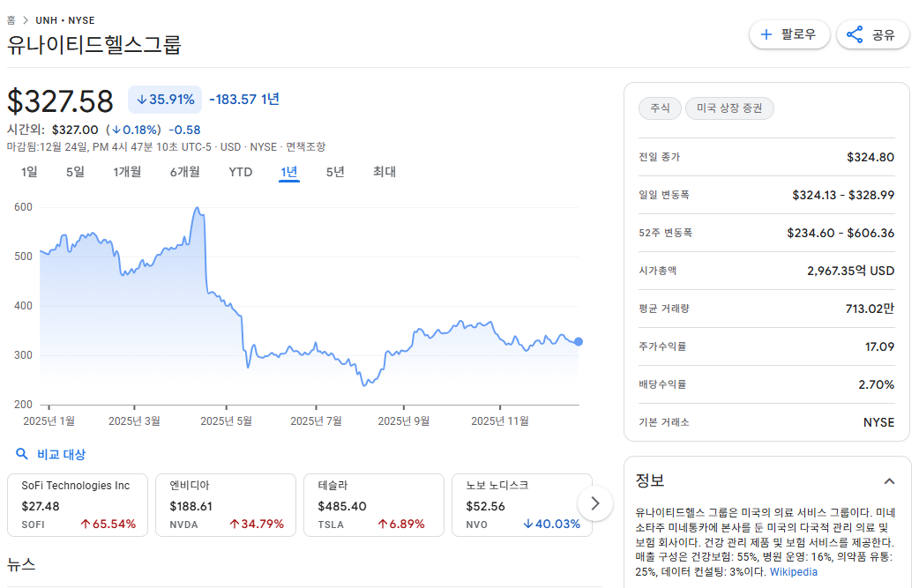This screenshot has height=588, width=919.
Task: Select the 6개월 chart range tab
Action: point(184,172)
